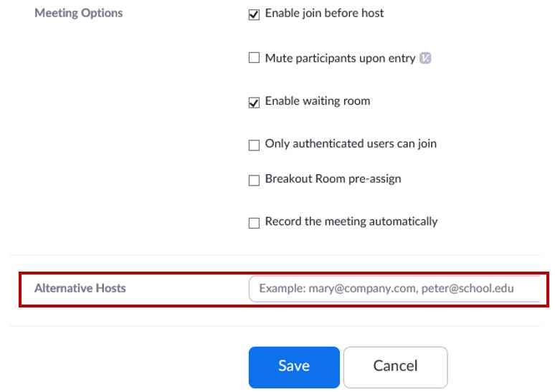
Task: Click the 'Enable join before host' label text
Action: (x=324, y=14)
